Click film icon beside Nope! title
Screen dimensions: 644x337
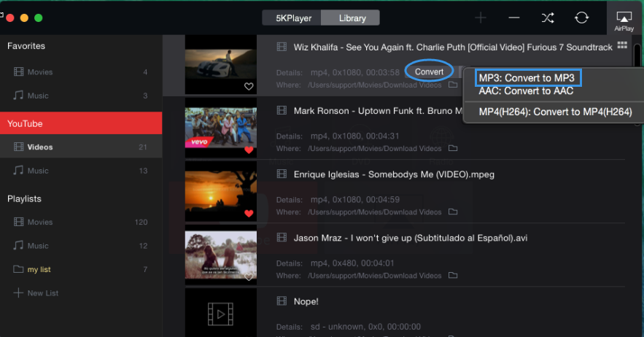point(282,301)
